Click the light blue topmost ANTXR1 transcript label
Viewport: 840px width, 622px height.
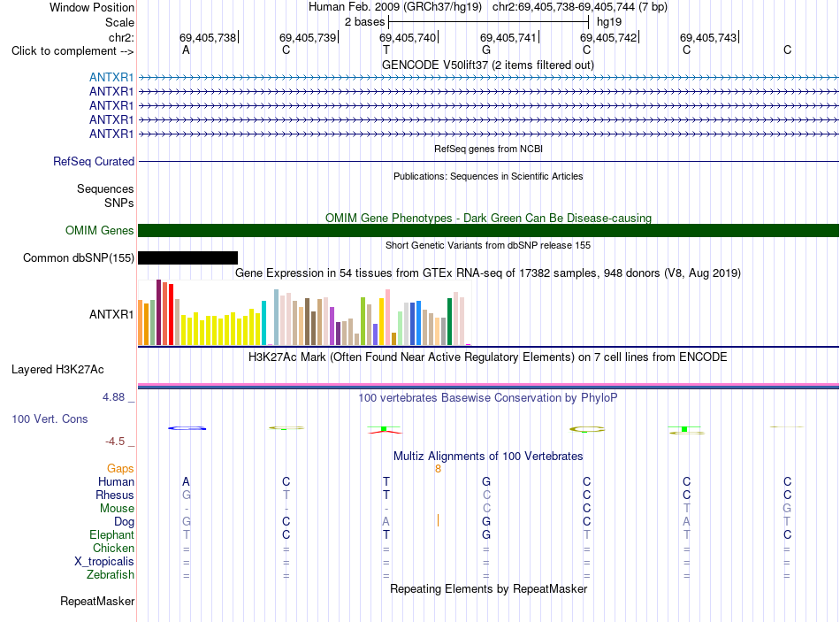(111, 77)
